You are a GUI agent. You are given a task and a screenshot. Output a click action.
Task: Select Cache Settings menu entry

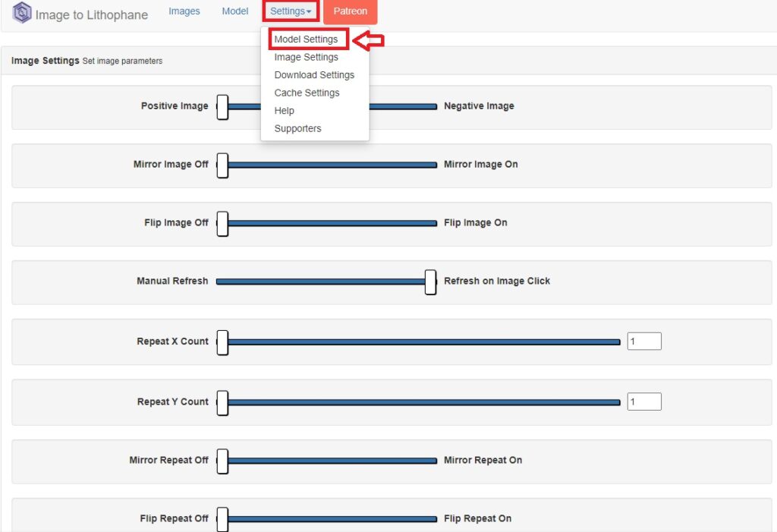307,93
